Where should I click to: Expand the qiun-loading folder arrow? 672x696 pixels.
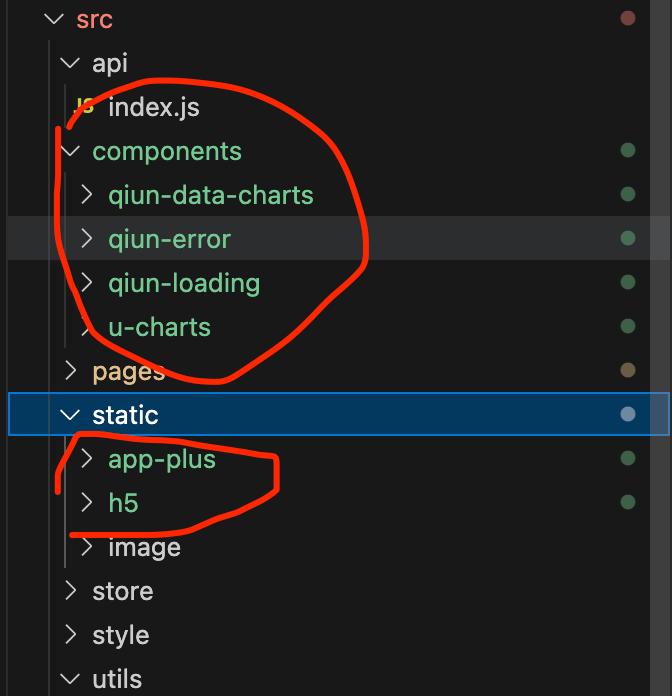point(86,283)
